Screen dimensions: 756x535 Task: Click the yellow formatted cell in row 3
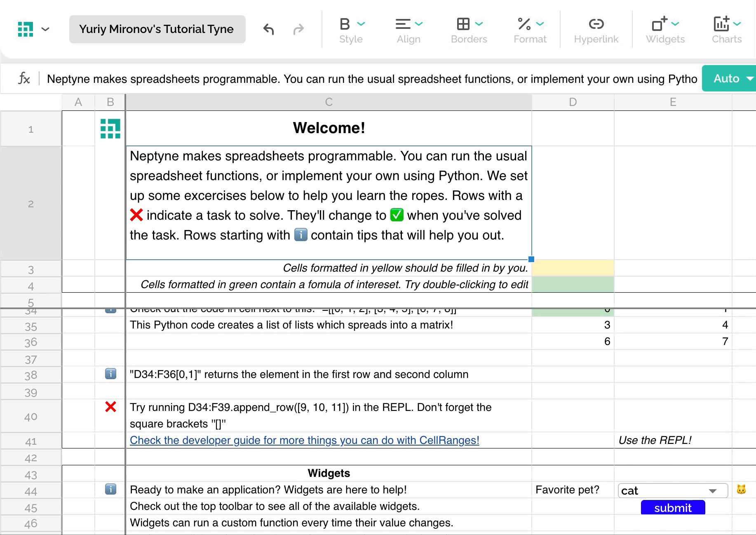tap(573, 268)
